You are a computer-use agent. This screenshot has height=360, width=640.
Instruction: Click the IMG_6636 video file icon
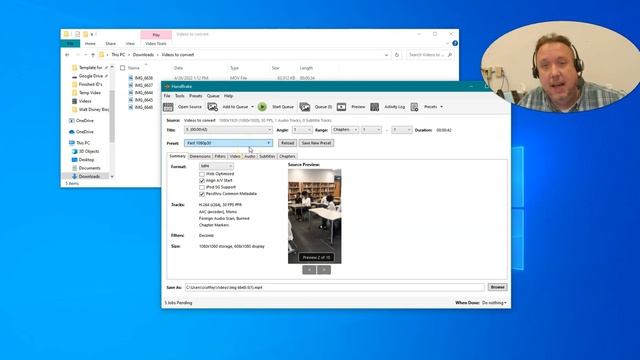coord(131,78)
